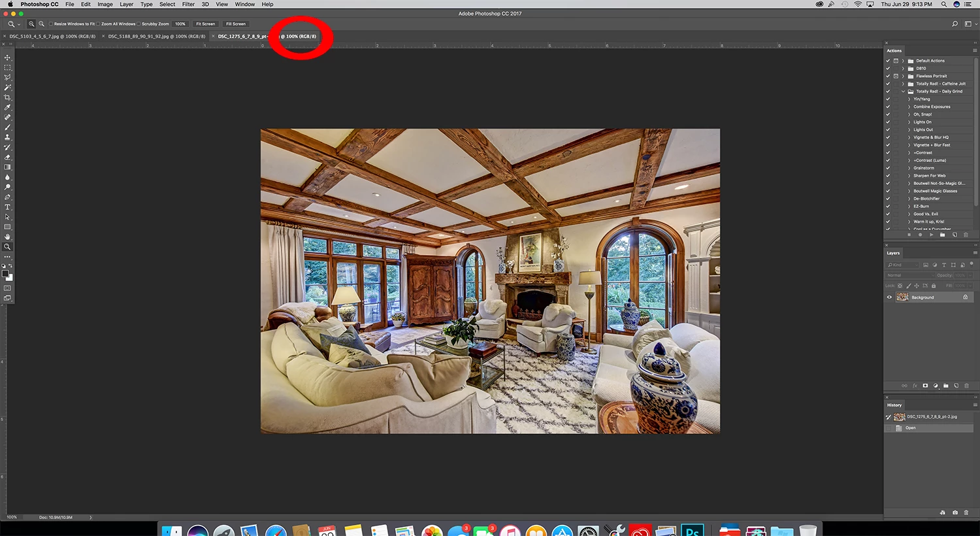
Task: Hide the Background layer eye icon
Action: (889, 297)
